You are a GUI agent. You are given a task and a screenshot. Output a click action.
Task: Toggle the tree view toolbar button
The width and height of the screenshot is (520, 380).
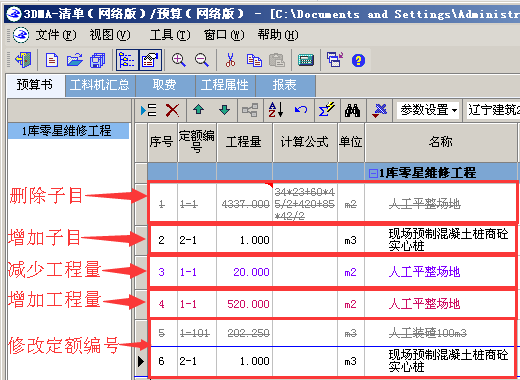click(x=127, y=60)
